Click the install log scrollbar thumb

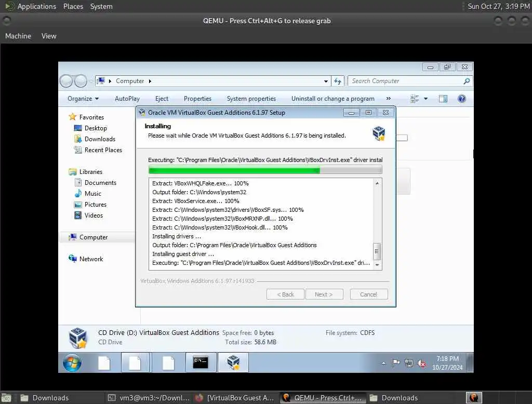(x=377, y=251)
